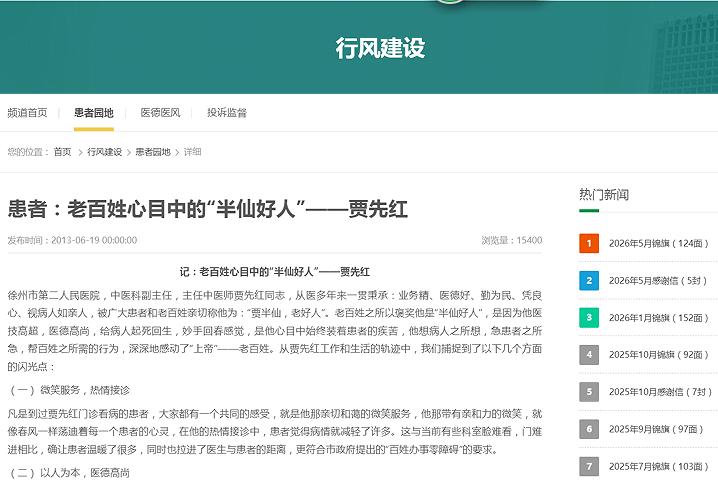The height and width of the screenshot is (483, 718).
Task: Open hot news 2025年10月感谢信(7封)
Action: coord(660,392)
